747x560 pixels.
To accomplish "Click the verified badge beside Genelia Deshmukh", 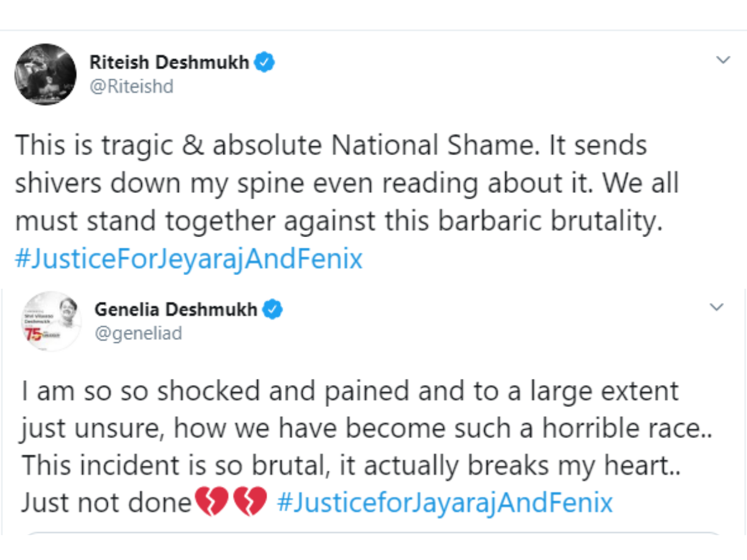I will [274, 309].
